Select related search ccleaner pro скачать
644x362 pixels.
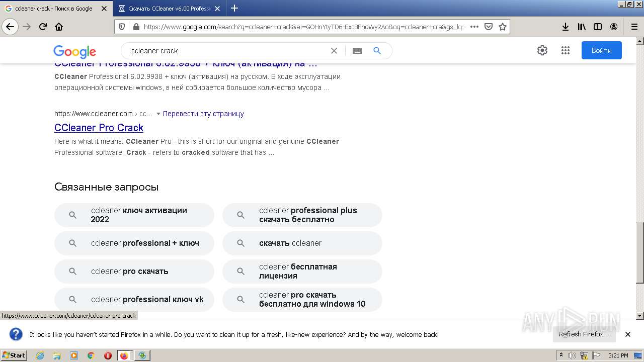point(134,271)
